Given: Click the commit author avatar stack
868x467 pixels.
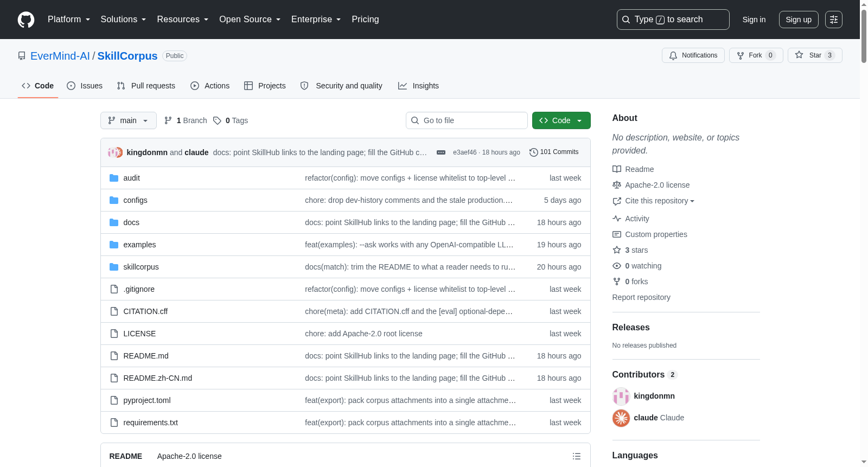Looking at the screenshot, I should click(115, 152).
